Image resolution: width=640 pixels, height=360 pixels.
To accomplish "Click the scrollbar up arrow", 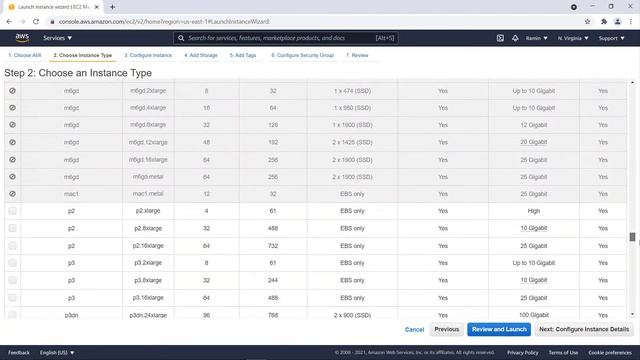I will (x=632, y=82).
